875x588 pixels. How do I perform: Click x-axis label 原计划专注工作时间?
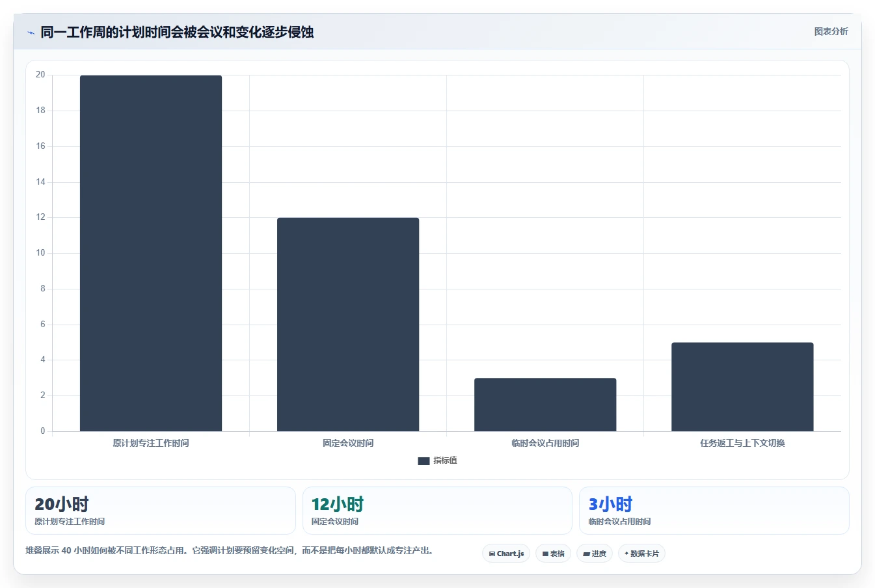[151, 443]
